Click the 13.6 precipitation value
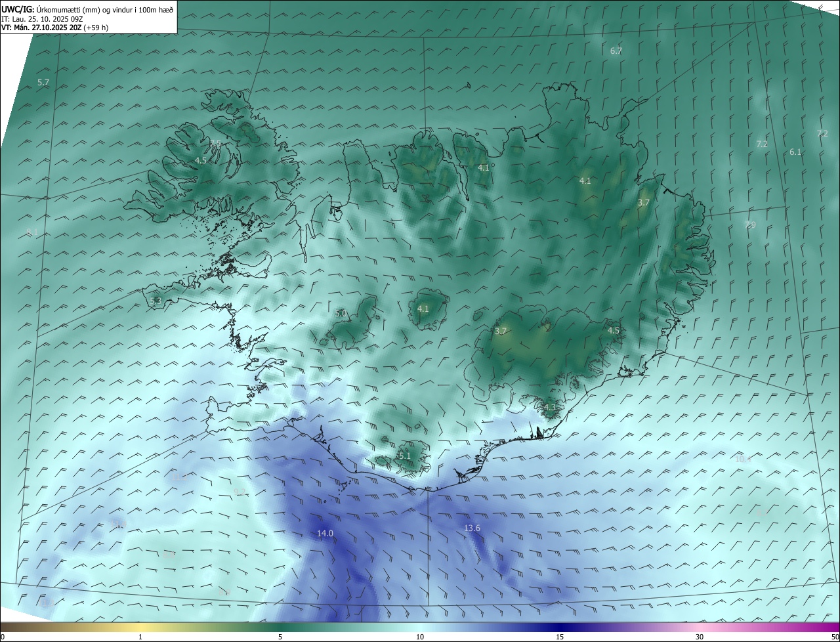This screenshot has height=642, width=840. [x=472, y=528]
